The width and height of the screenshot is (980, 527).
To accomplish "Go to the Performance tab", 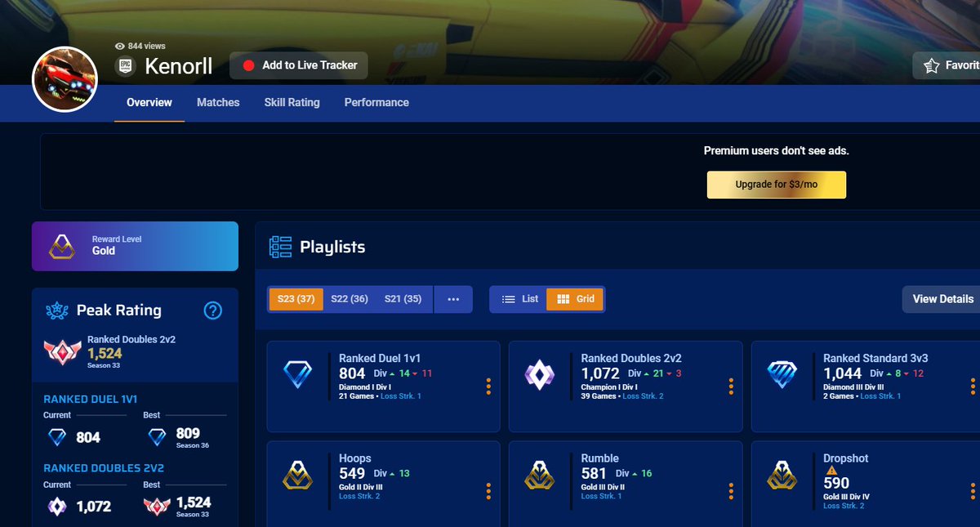I will [x=376, y=102].
